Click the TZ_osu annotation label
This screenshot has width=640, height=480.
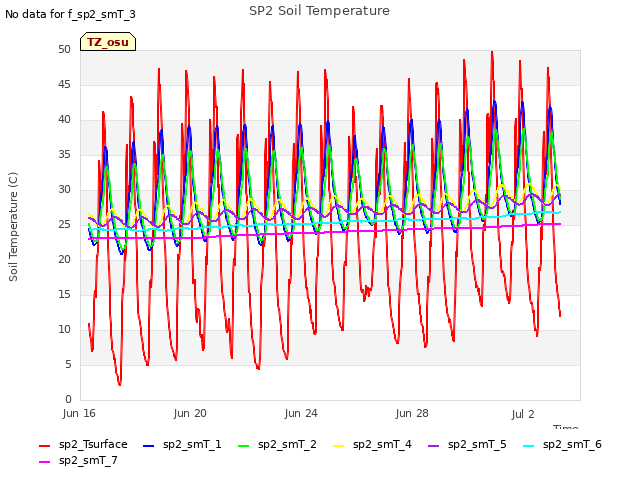coord(108,42)
